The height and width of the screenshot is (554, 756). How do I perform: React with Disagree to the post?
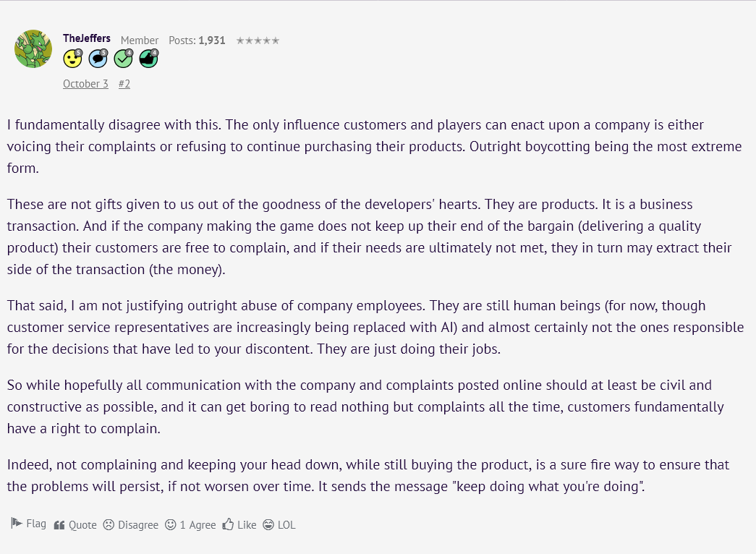(130, 525)
